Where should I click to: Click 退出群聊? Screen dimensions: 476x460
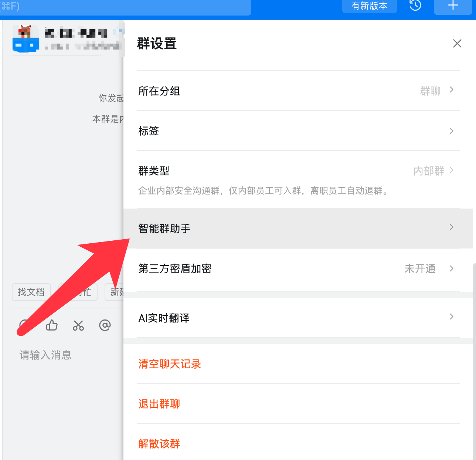point(159,404)
